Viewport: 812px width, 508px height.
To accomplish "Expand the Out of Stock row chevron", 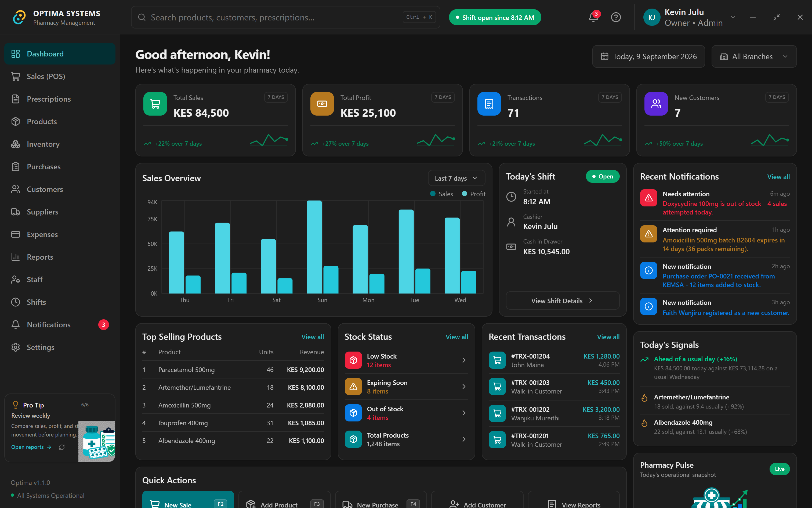I will tap(464, 413).
